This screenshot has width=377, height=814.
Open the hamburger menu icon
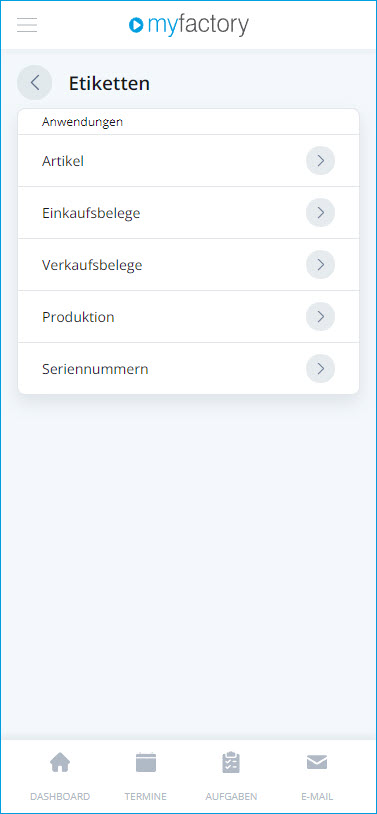click(27, 25)
